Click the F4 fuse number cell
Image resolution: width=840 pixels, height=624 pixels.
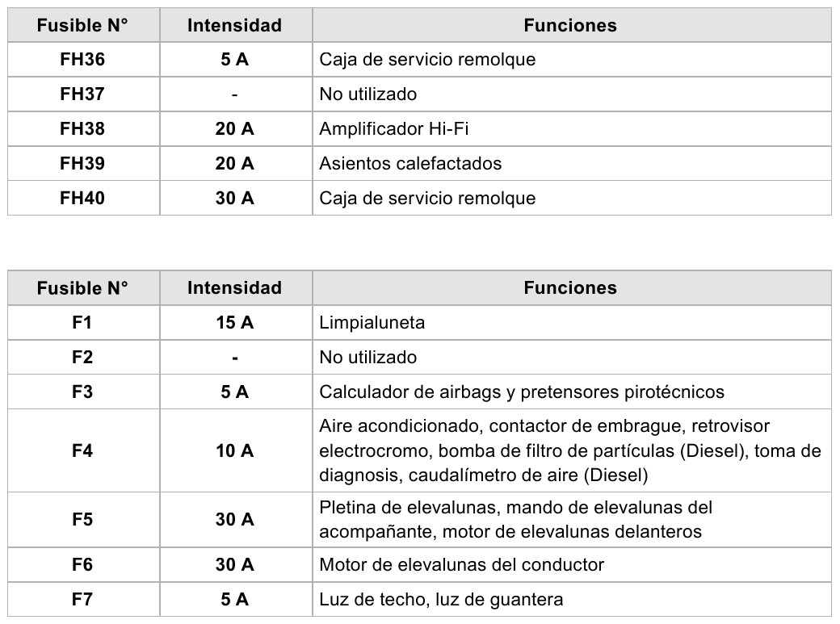[x=82, y=450]
